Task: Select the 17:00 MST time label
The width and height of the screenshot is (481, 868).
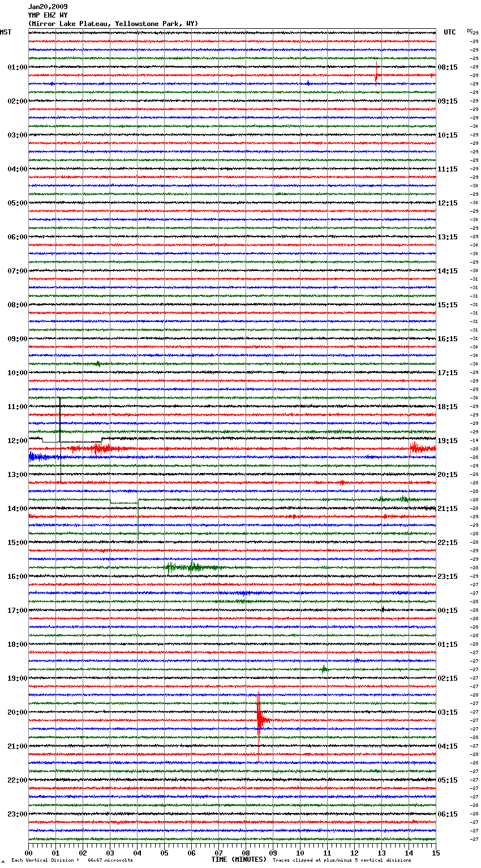Action: pyautogui.click(x=18, y=611)
